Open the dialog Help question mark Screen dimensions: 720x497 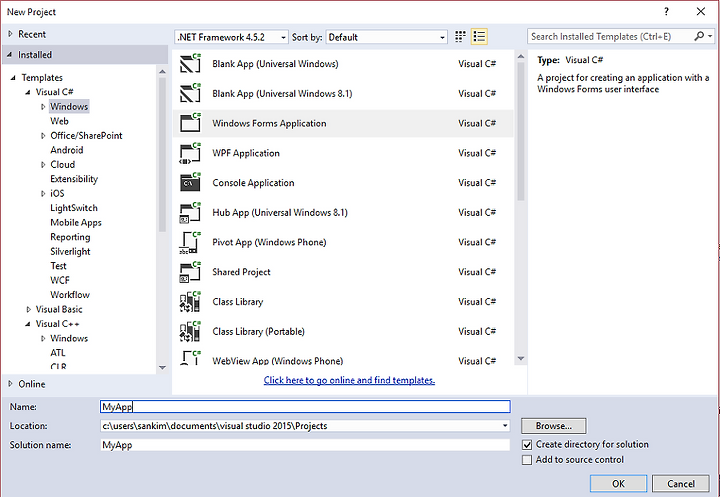coord(666,11)
